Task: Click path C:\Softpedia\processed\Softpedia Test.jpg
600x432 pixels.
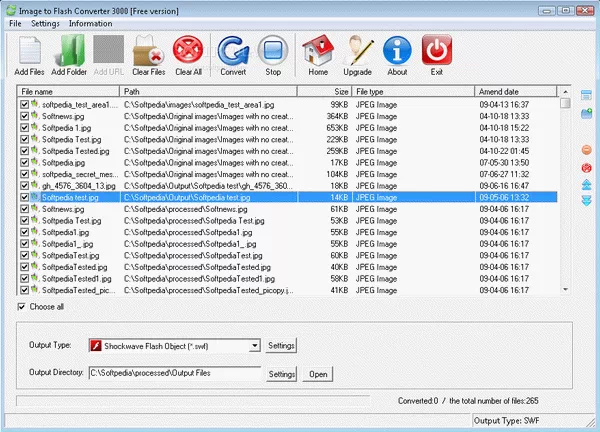Action: tap(194, 221)
